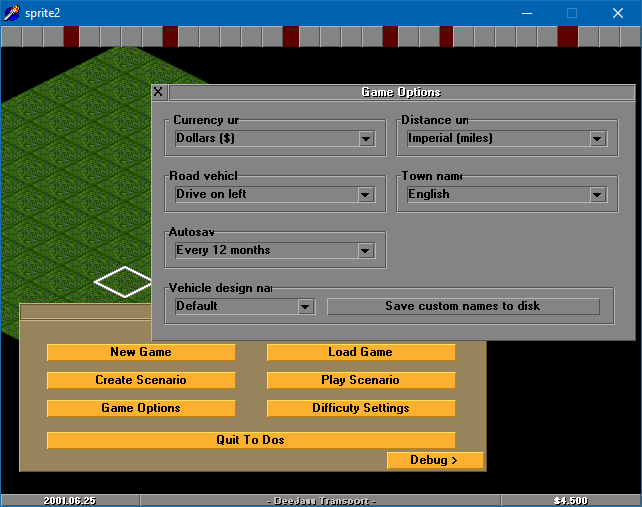The height and width of the screenshot is (507, 642).
Task: Open Game Options from the main menu
Action: tap(141, 408)
